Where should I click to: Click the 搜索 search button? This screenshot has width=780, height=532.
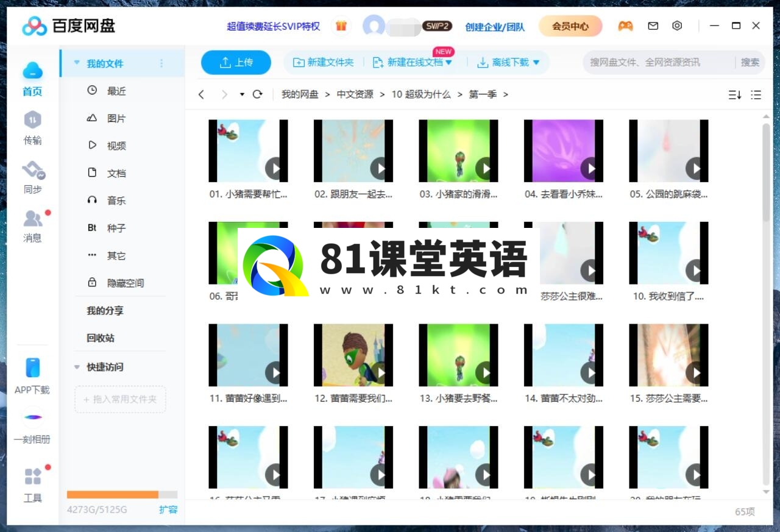coord(750,62)
